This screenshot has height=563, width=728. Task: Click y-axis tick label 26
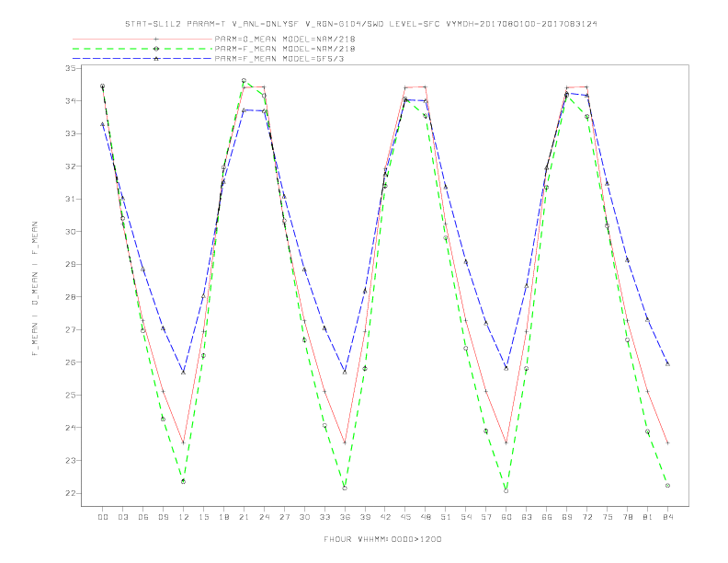point(70,362)
